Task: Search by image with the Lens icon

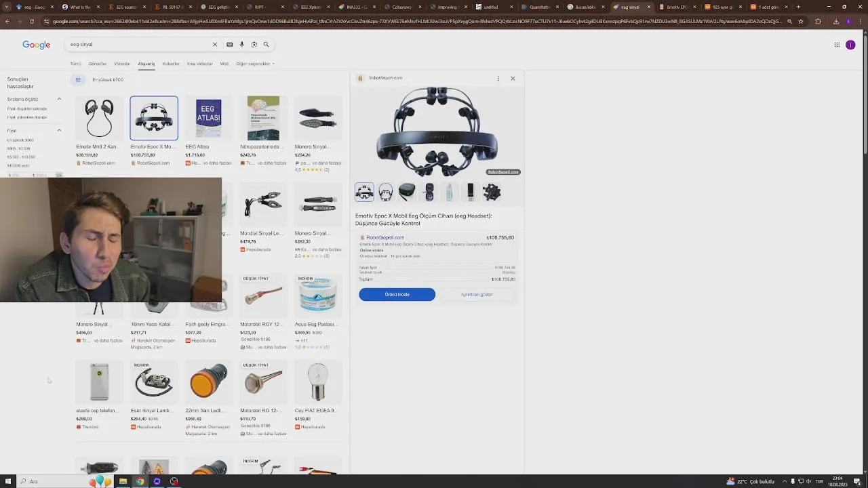Action: 254,45
